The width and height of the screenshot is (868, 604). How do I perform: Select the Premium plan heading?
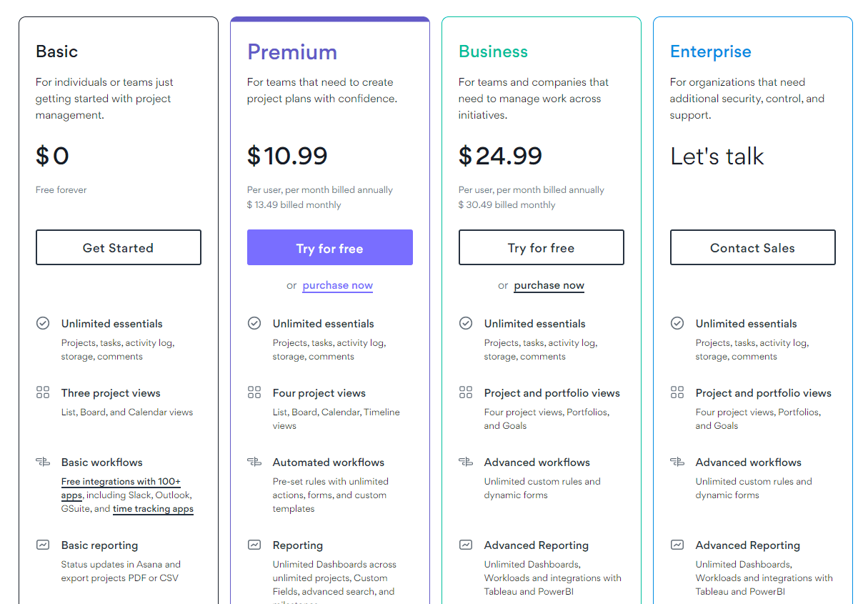(292, 51)
